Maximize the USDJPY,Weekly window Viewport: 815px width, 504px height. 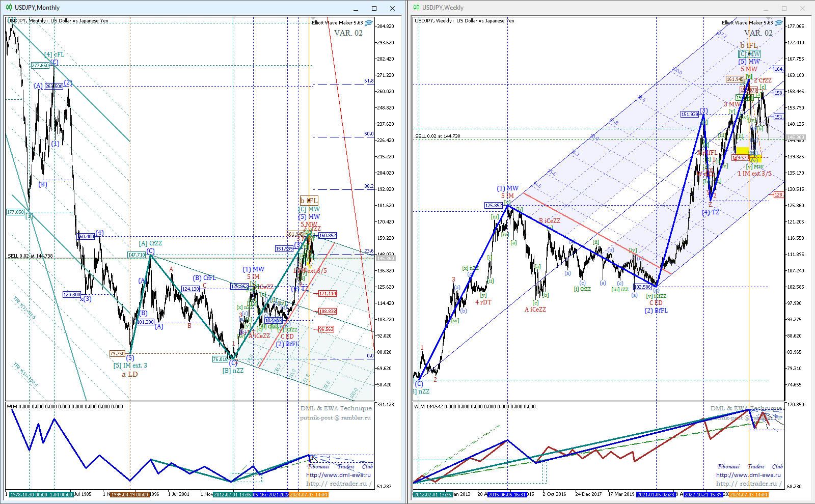784,8
